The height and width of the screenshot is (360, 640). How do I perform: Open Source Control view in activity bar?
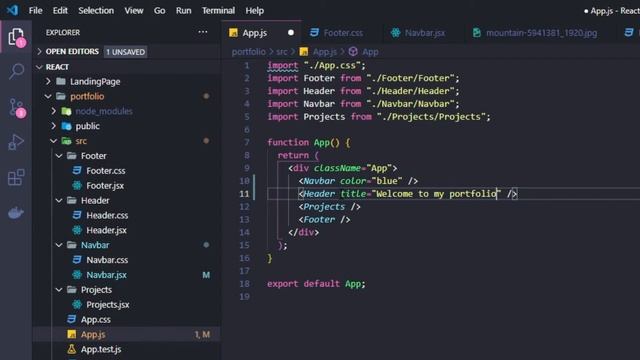pyautogui.click(x=17, y=108)
